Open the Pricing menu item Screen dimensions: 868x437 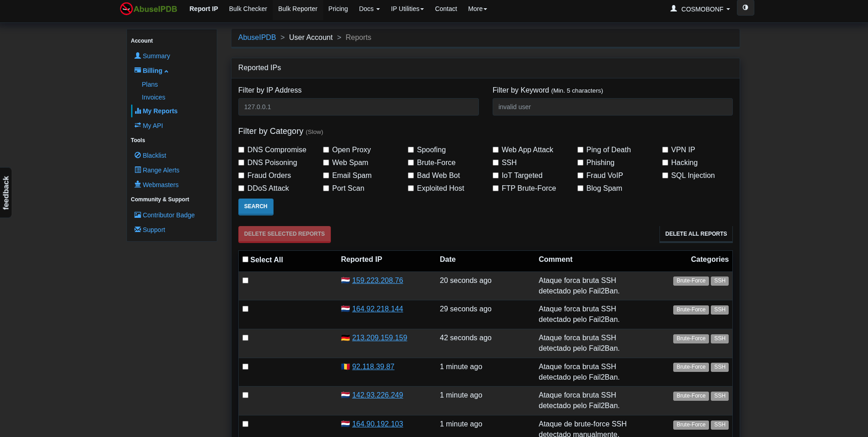(x=338, y=9)
